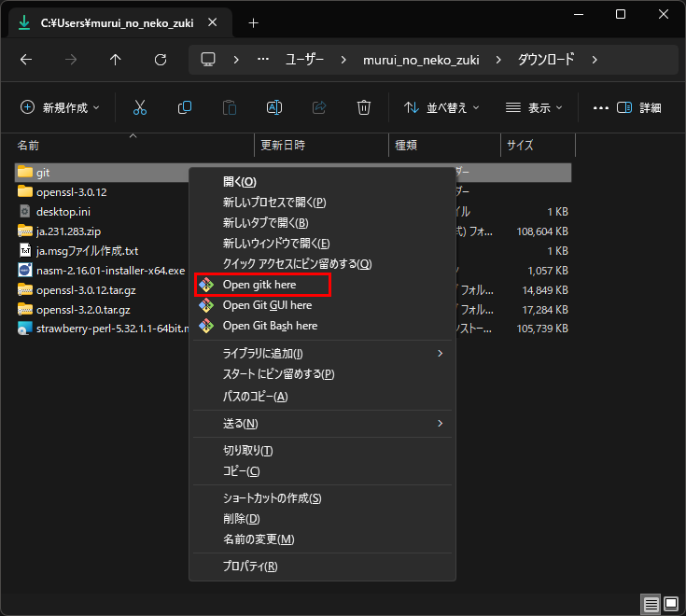
Task: Choose パスのコピー(A)
Action: [322, 397]
